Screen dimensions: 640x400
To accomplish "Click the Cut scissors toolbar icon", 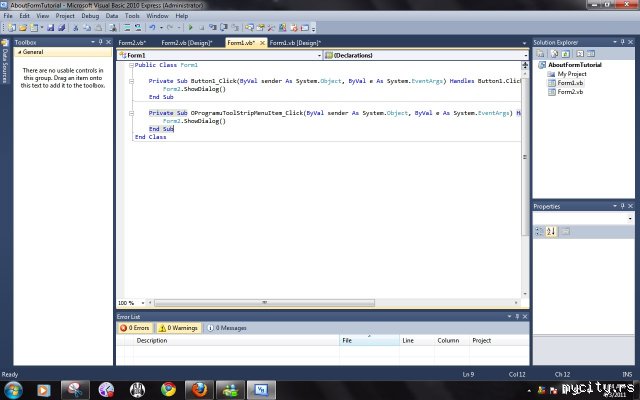I will click(78, 28).
